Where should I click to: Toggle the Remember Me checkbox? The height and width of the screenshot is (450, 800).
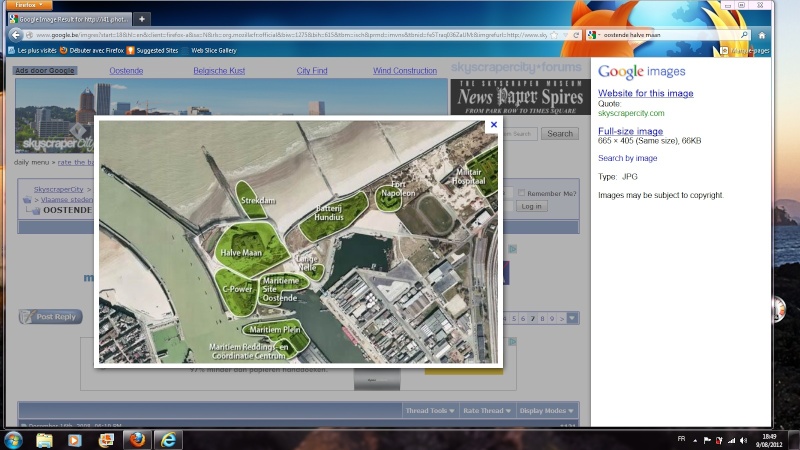[x=521, y=193]
